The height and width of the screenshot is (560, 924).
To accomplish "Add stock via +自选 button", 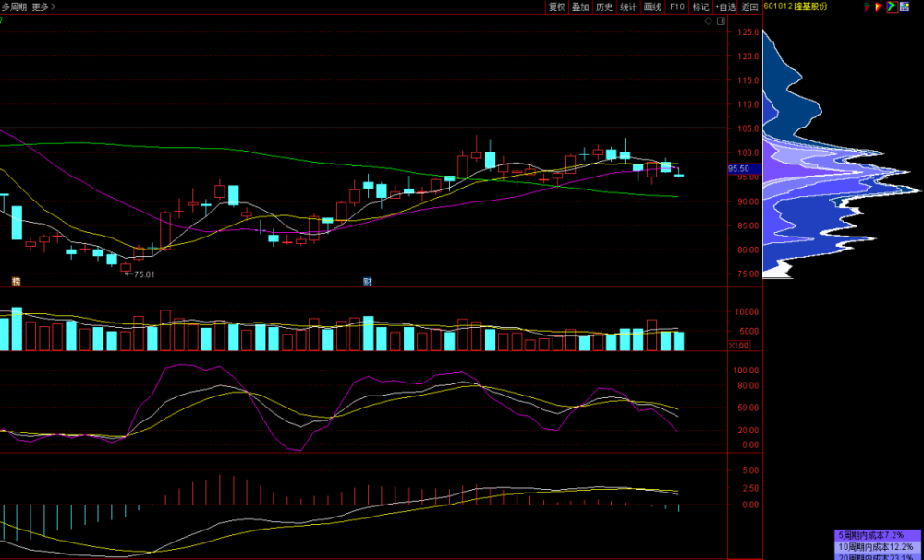I will click(725, 6).
